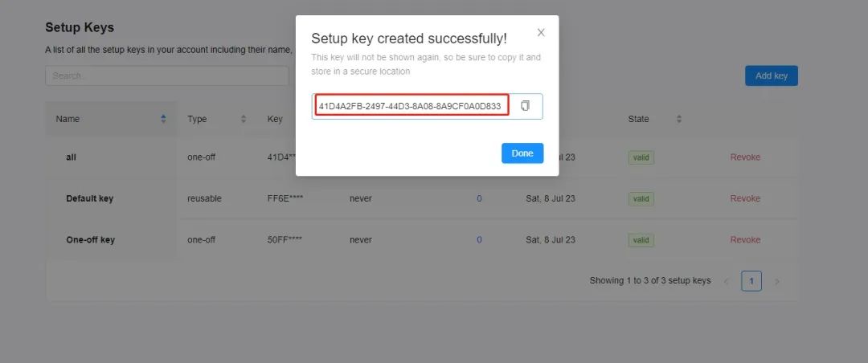Select the One-off key row name
Image resolution: width=868 pixels, height=363 pixels.
click(90, 240)
